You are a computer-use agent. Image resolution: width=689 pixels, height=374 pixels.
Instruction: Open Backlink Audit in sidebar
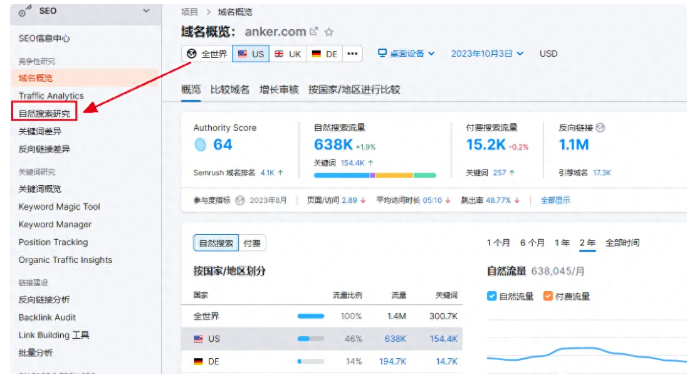pyautogui.click(x=47, y=317)
